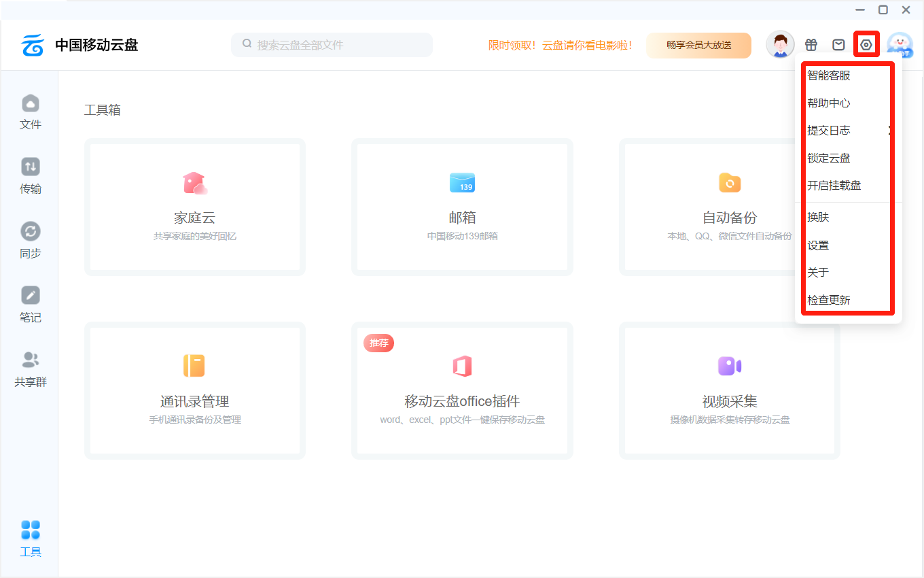Click the 中国移动云盘 logo icon
The image size is (924, 578).
(32, 46)
